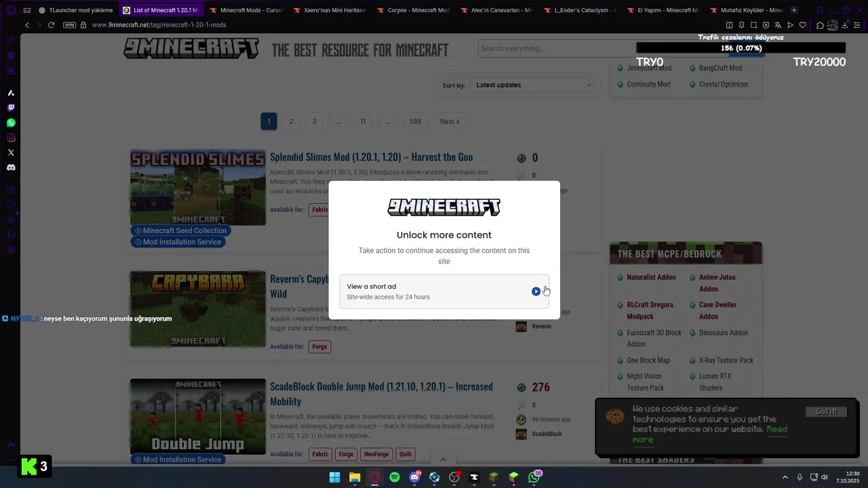Go to page 11 in pagination
The image size is (868, 488).
363,121
